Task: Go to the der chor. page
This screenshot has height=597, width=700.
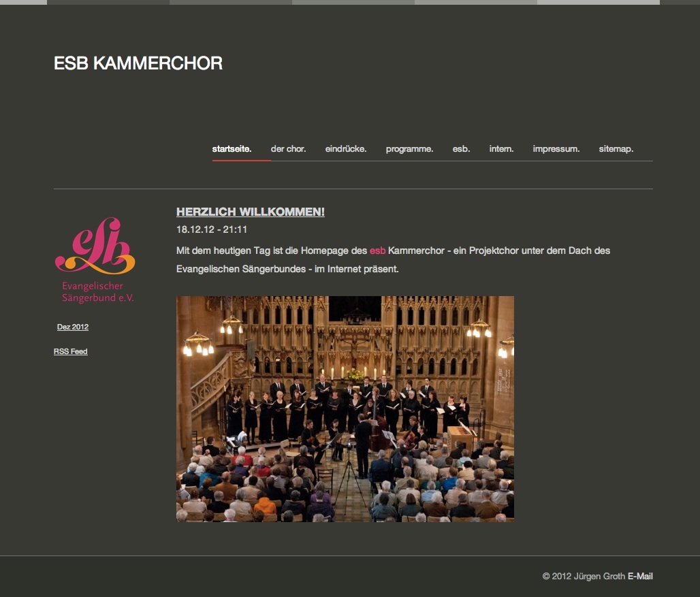Action: 288,149
